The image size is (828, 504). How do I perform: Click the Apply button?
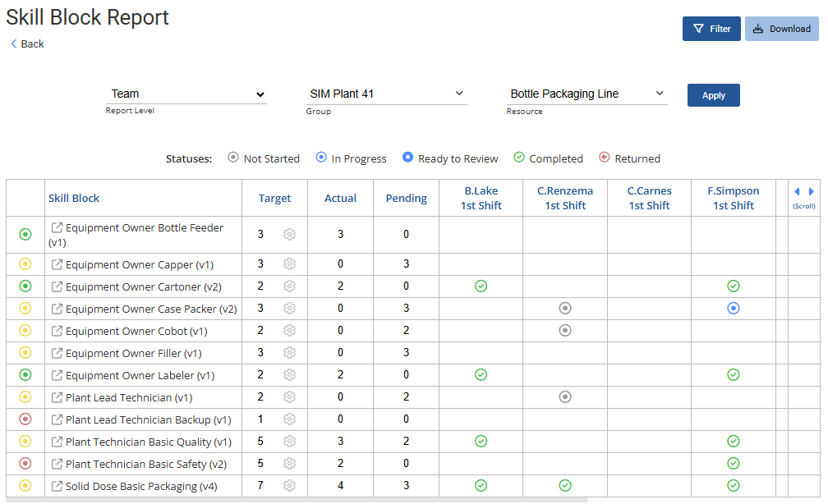[713, 95]
